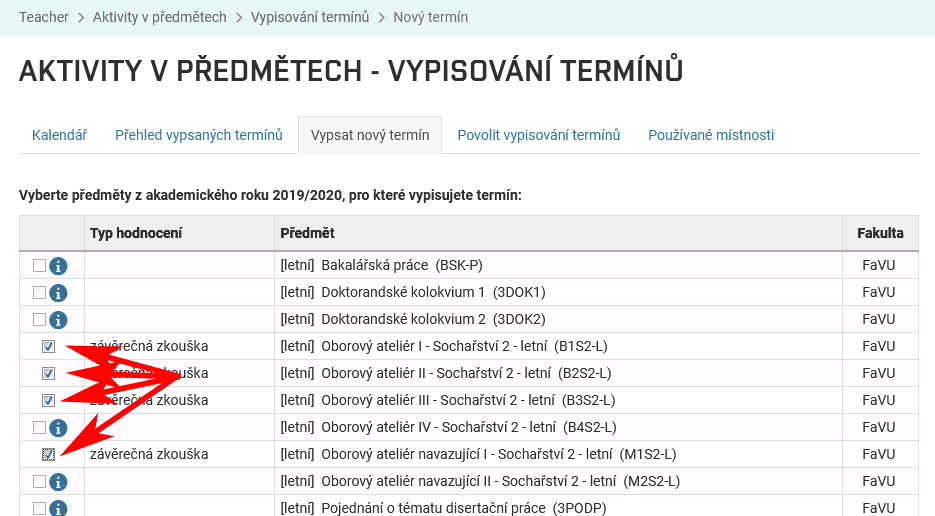Show info for Oborový ateliér IV row

(58, 428)
